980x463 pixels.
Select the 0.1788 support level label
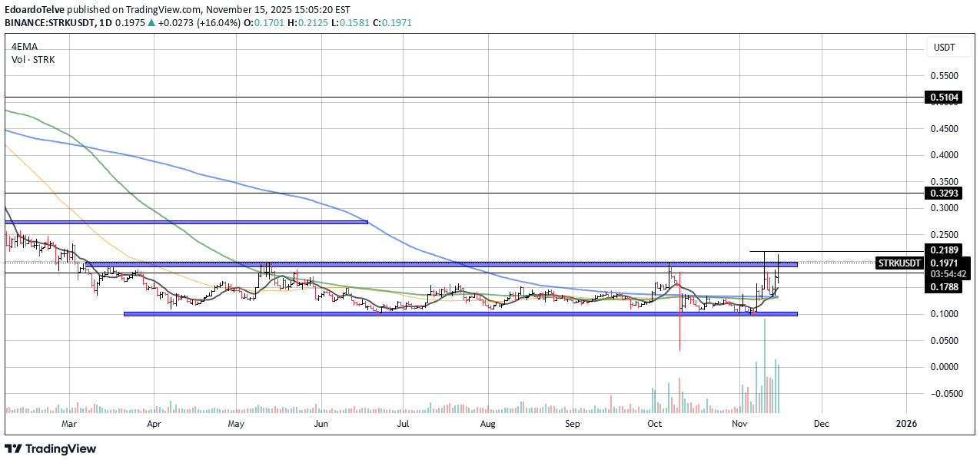coord(943,287)
